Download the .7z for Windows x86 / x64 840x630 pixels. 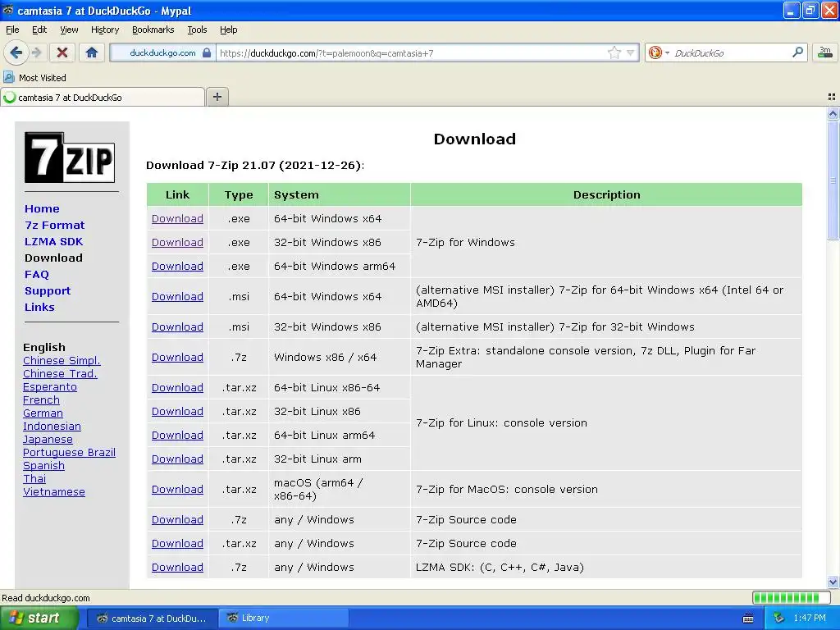[x=177, y=358]
